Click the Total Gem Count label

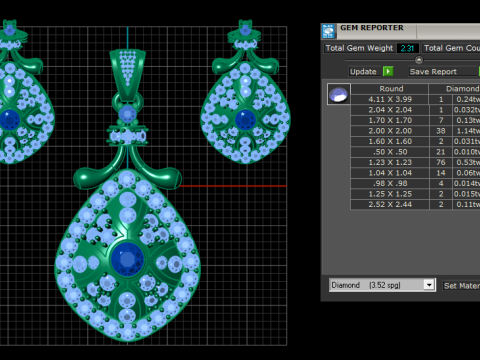(451, 48)
